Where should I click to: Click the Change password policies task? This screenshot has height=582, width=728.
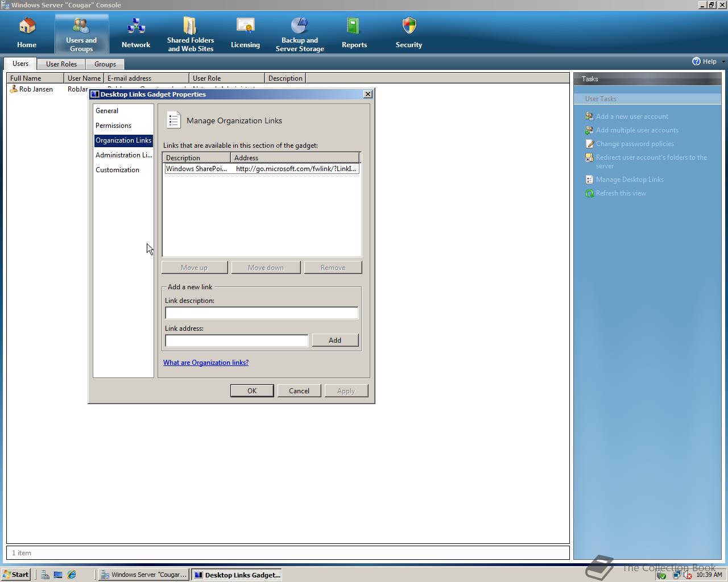(635, 144)
